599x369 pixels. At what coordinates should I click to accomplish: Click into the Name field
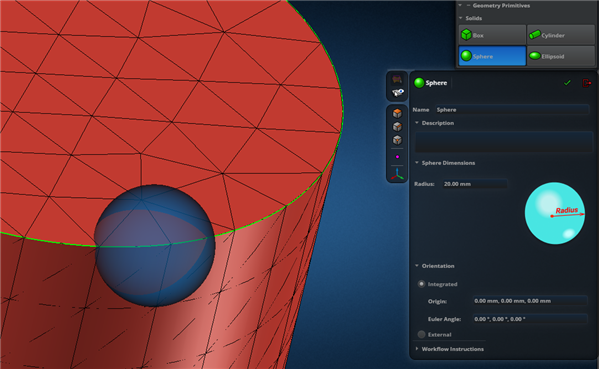pyautogui.click(x=512, y=110)
